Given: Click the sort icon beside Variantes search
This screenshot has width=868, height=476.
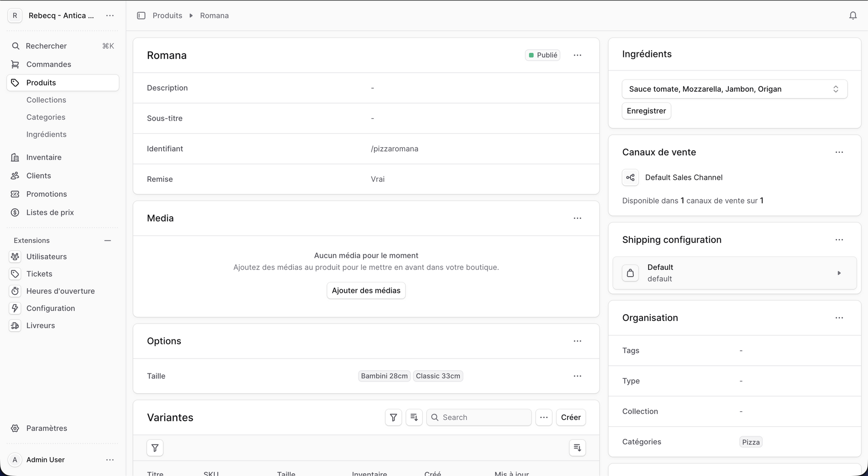Looking at the screenshot, I should (x=414, y=417).
